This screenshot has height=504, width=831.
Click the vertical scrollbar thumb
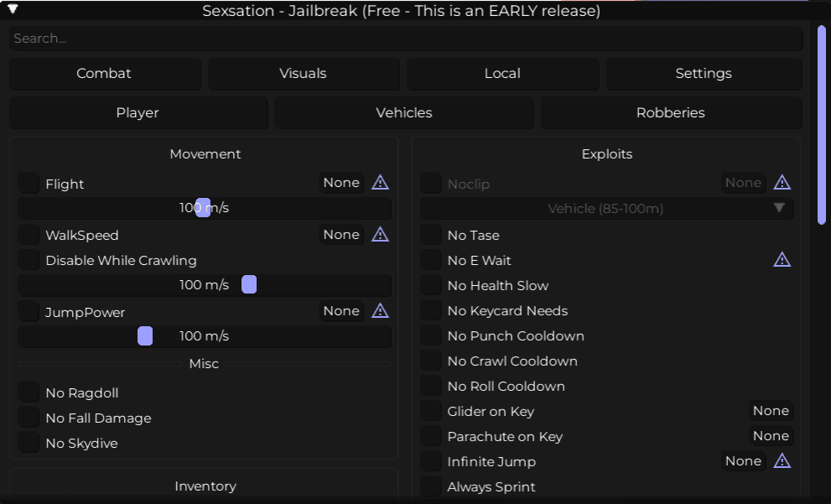click(x=822, y=125)
